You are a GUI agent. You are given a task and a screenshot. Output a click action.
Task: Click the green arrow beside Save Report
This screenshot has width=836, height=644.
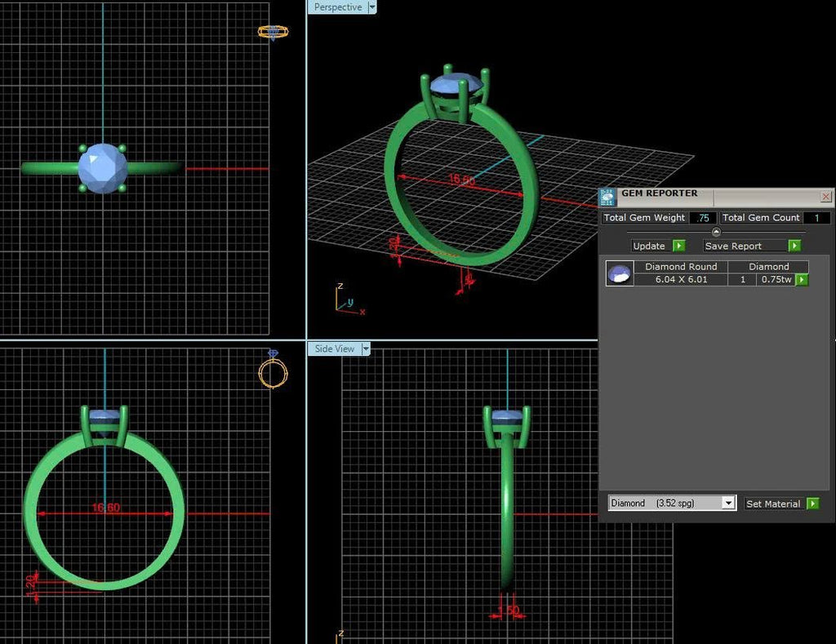click(794, 246)
